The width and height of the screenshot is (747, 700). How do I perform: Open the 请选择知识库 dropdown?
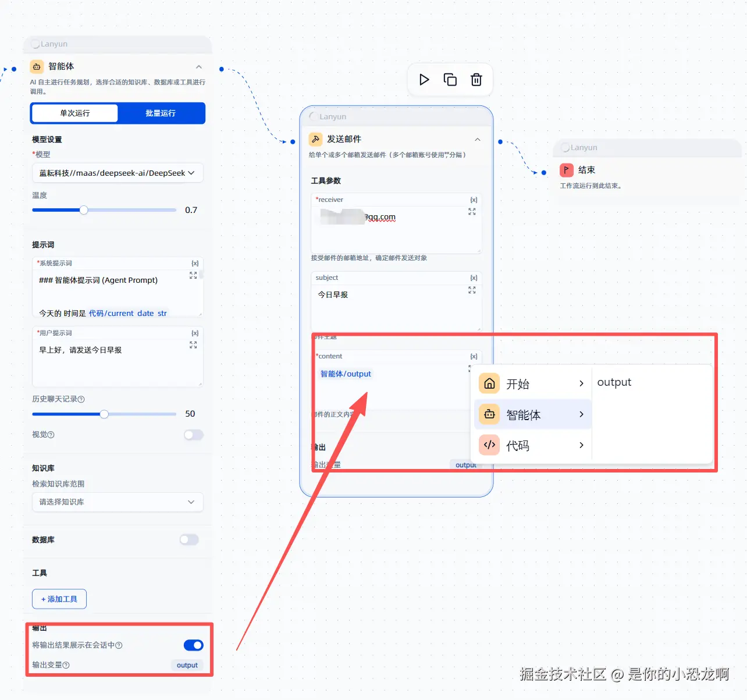(x=118, y=502)
